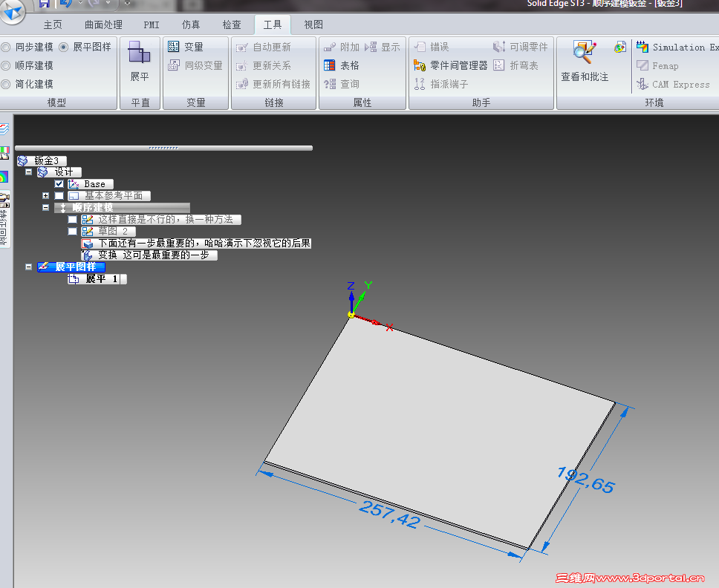Switch to the 曲面处理 tab
719x588 pixels.
pos(103,24)
